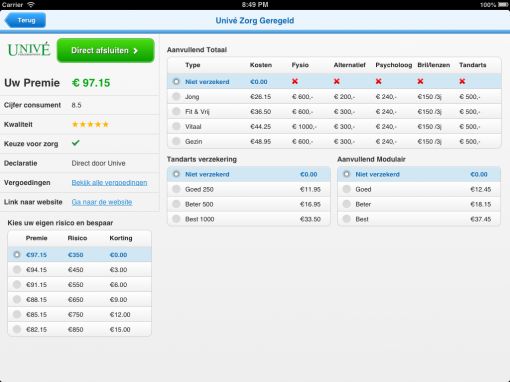Image resolution: width=510 pixels, height=382 pixels.
Task: Click the battery indicator in status bar
Action: (503, 5)
